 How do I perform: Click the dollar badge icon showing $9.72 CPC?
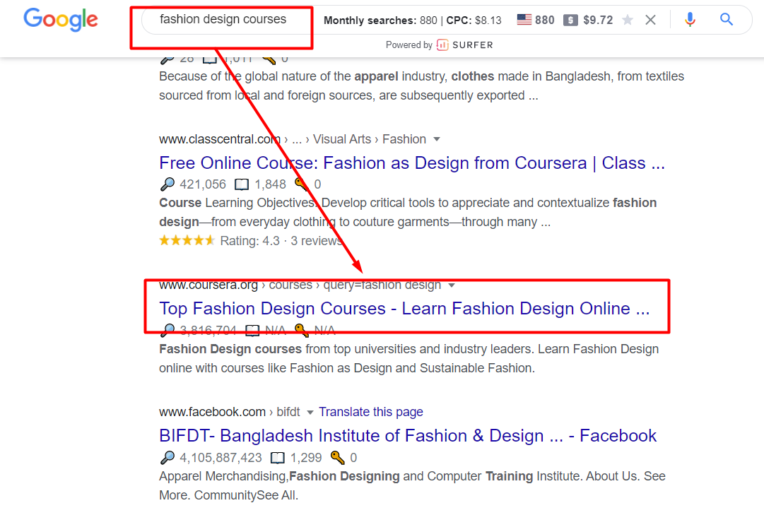(570, 20)
